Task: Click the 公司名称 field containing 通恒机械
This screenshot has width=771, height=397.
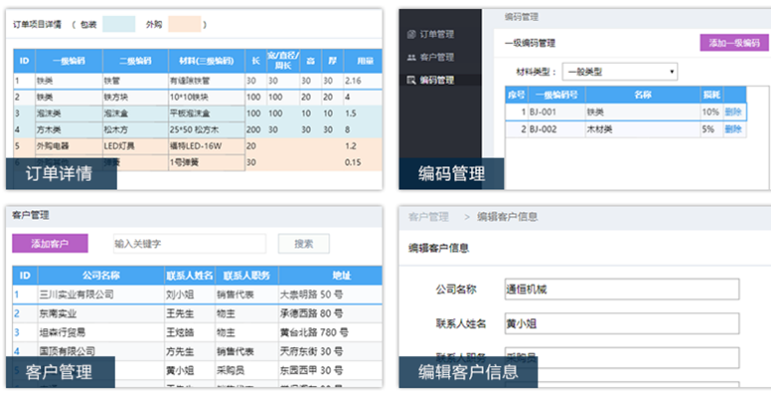Action: [622, 289]
